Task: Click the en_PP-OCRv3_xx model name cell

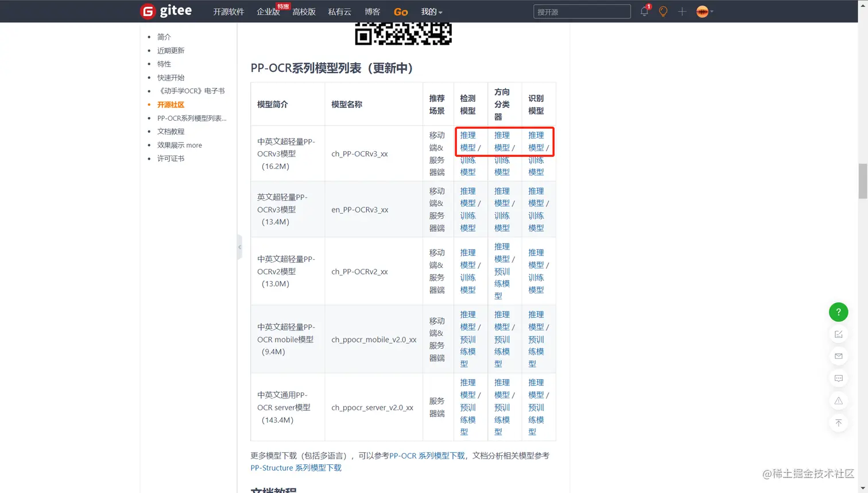Action: click(x=374, y=210)
